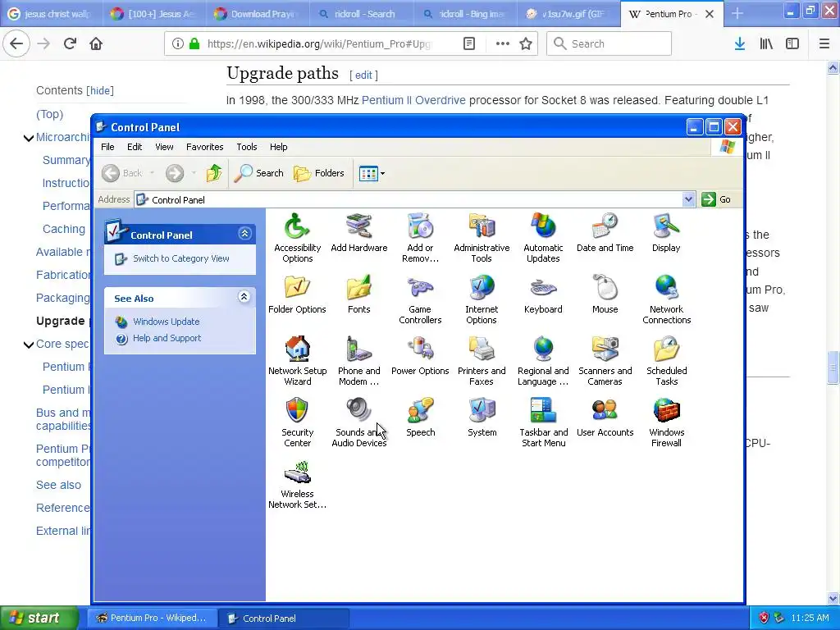Click the Go button beside address bar
Viewport: 840px width, 630px height.
[716, 199]
